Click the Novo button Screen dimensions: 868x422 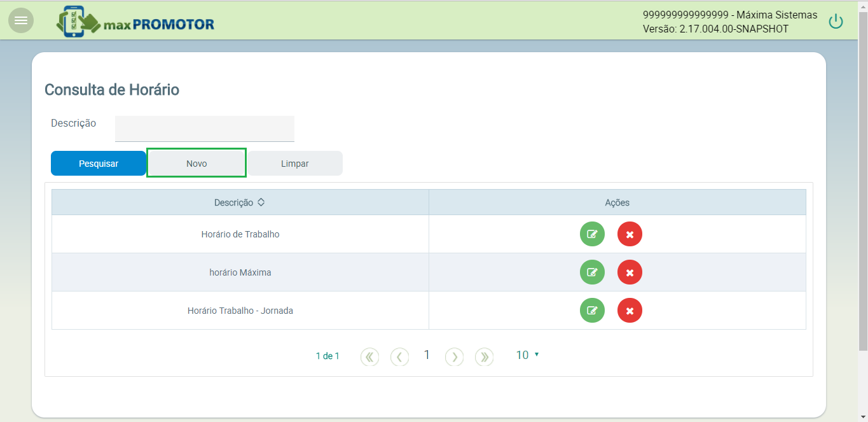[196, 164]
